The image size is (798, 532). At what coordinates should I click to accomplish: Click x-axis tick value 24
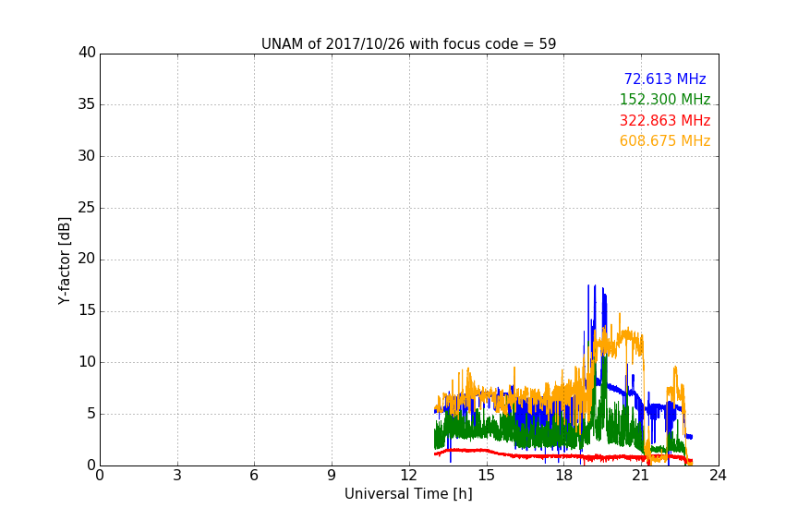point(718,476)
